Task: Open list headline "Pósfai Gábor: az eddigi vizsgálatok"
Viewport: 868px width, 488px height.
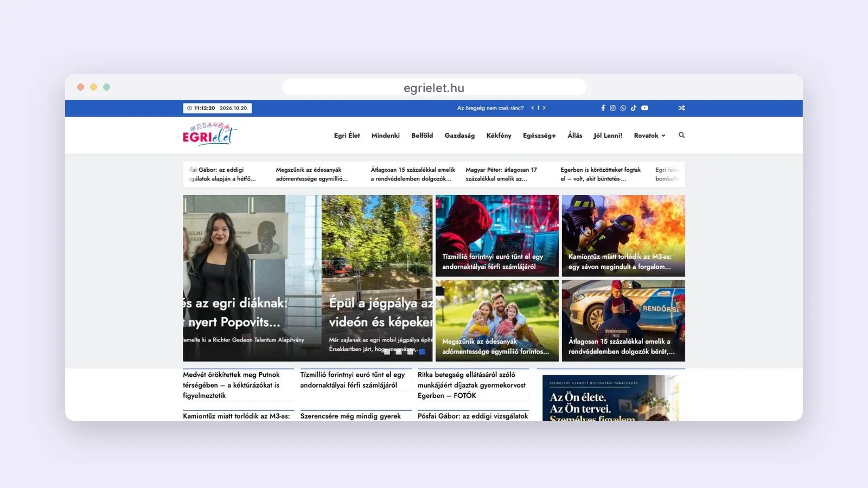Action: point(473,416)
